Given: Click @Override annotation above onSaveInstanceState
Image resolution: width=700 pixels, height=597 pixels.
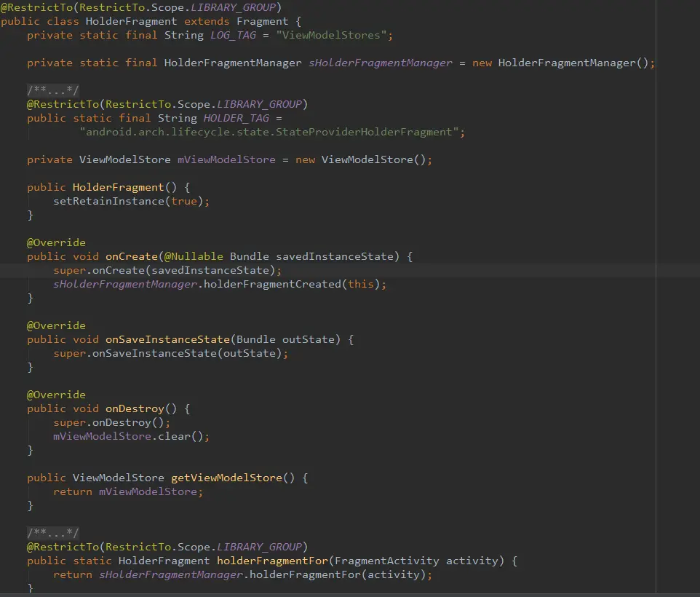Looking at the screenshot, I should [x=56, y=326].
